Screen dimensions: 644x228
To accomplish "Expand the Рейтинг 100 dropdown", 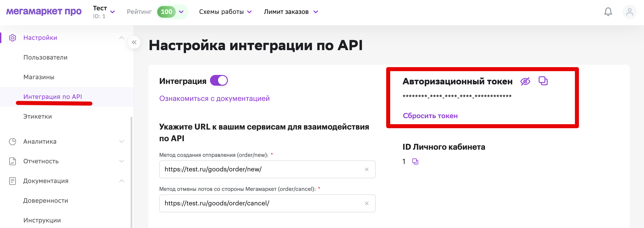I will pyautogui.click(x=181, y=12).
